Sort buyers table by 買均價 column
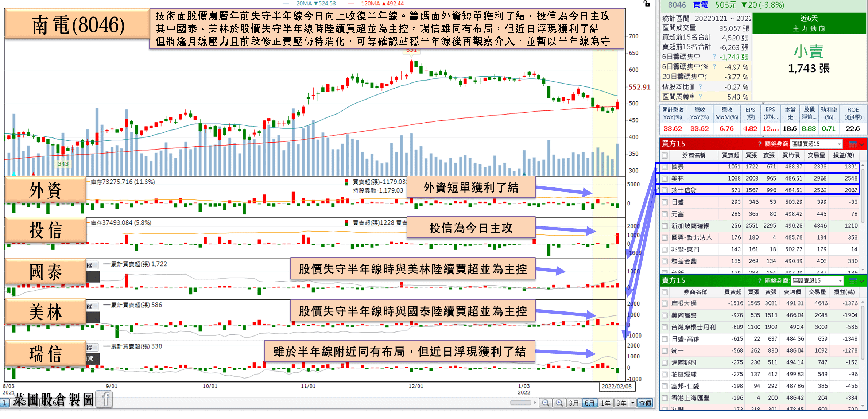The height and width of the screenshot is (419, 868). click(x=791, y=155)
